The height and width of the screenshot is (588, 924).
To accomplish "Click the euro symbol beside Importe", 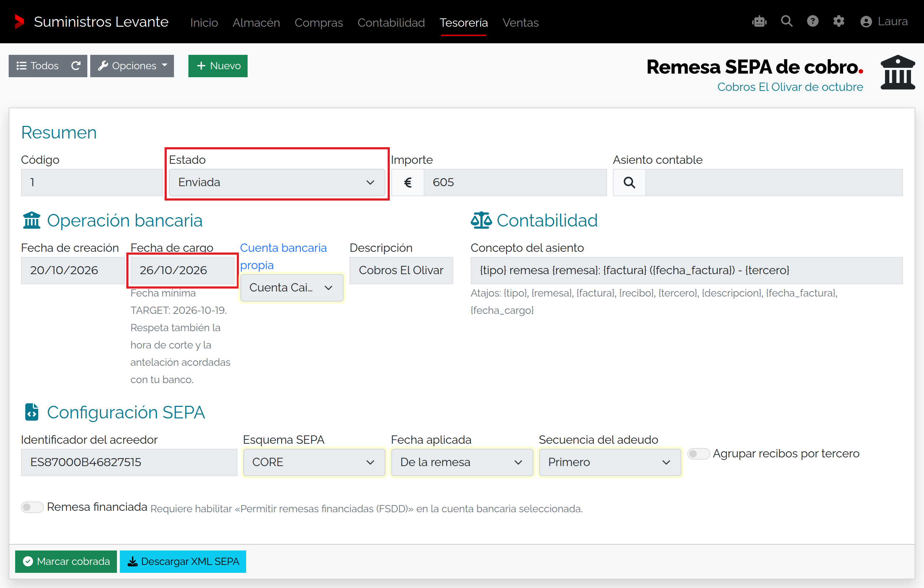I will (407, 183).
